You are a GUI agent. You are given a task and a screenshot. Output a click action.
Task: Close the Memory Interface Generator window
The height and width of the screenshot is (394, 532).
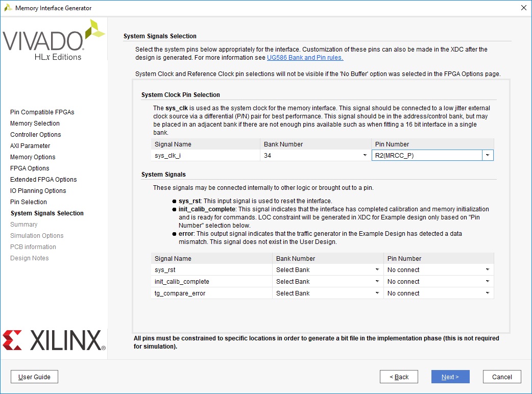[523, 8]
